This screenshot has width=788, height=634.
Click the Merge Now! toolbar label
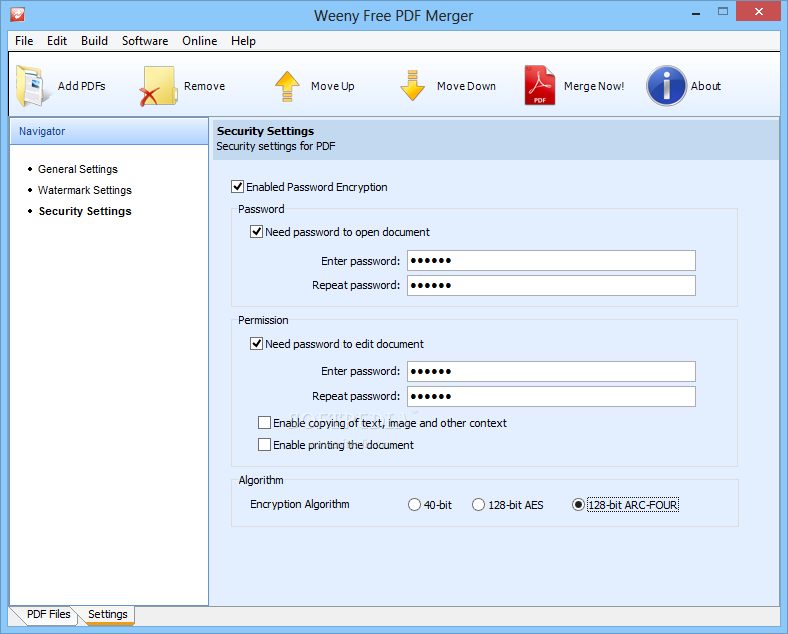click(x=594, y=86)
